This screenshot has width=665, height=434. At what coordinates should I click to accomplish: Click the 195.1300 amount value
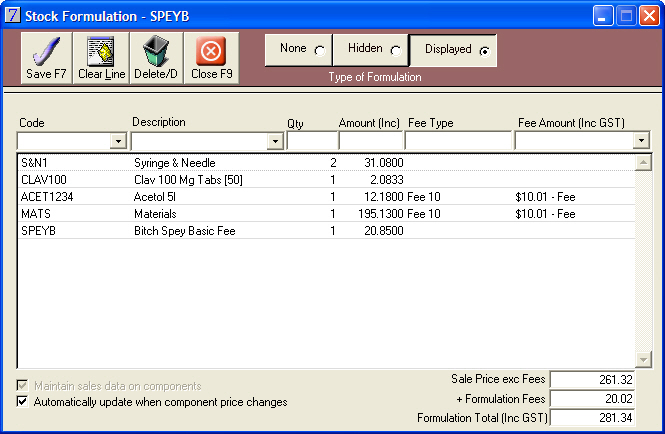pyautogui.click(x=381, y=214)
